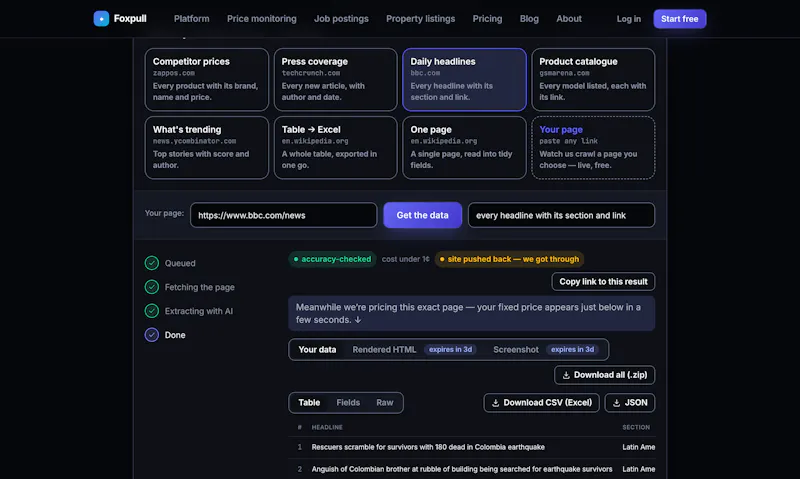Click the accuracy-checked badge

(x=332, y=260)
